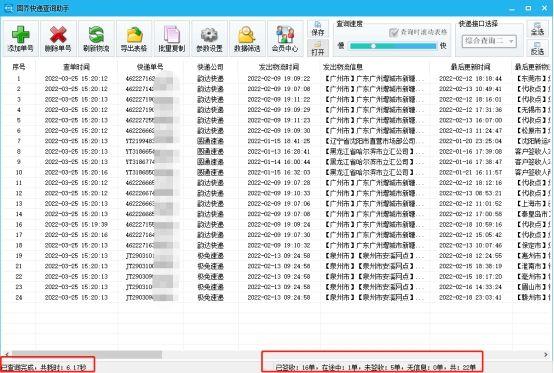Screen dimensions: 554x373
Task: Open 会员中心 member center
Action: tap(285, 39)
